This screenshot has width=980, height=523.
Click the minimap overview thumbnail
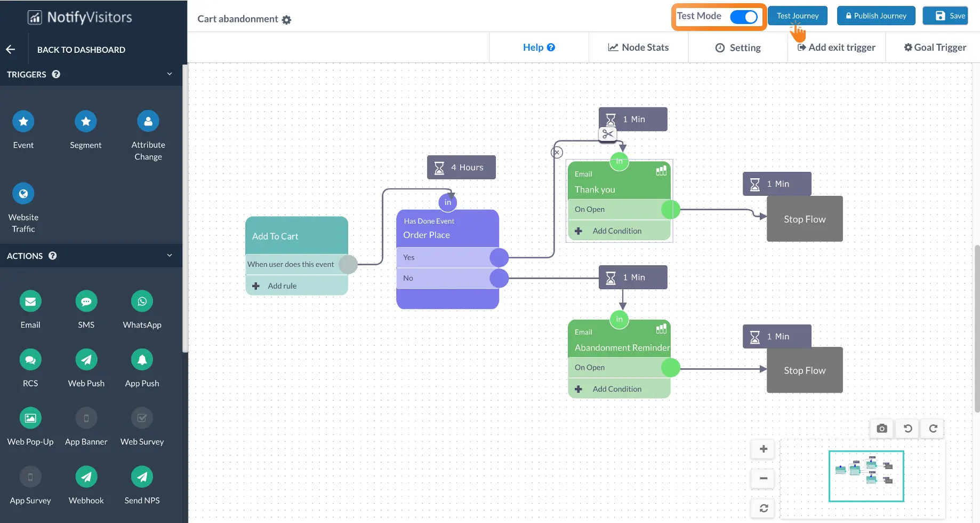[x=866, y=476]
